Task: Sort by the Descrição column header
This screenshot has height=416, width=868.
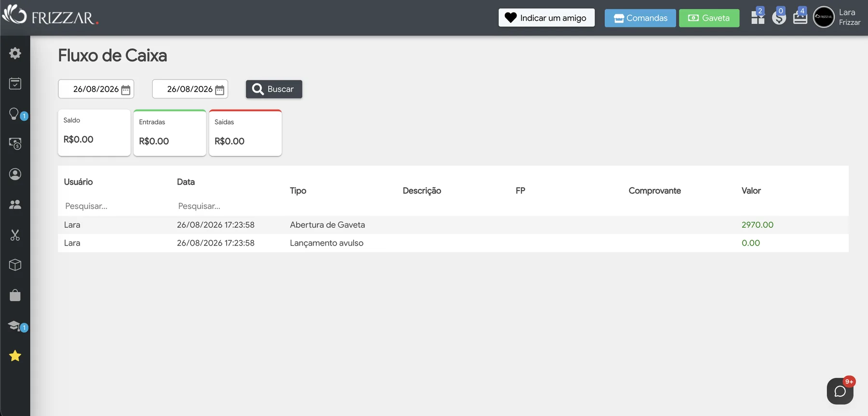Action: click(422, 191)
